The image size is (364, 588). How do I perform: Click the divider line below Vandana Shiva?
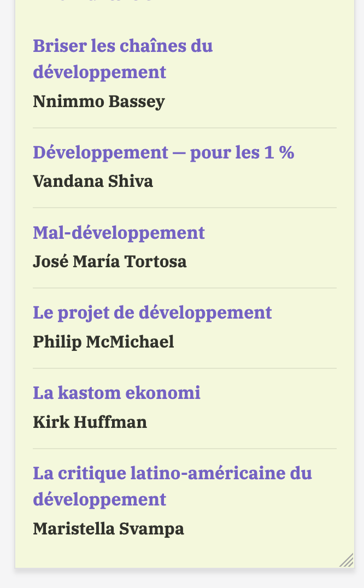tap(185, 208)
